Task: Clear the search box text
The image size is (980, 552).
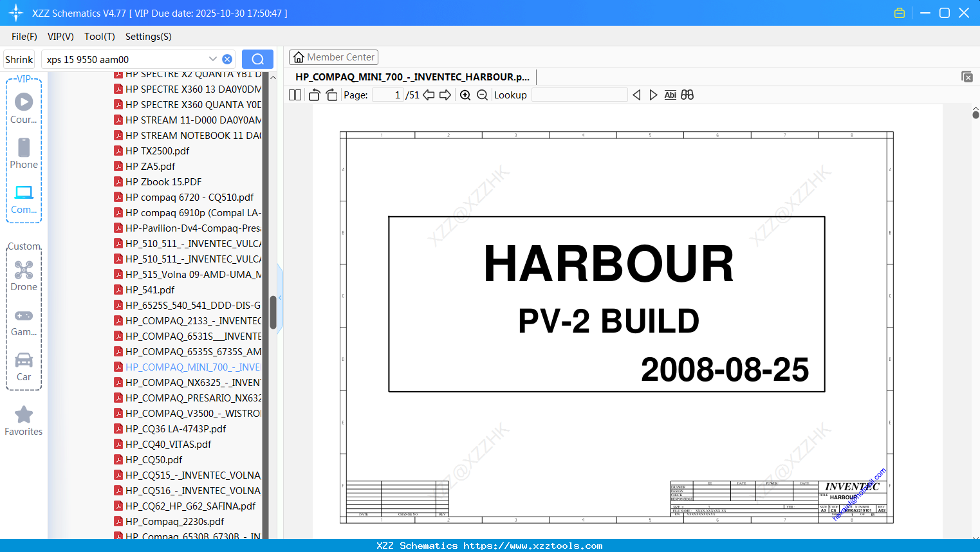Action: tap(227, 59)
